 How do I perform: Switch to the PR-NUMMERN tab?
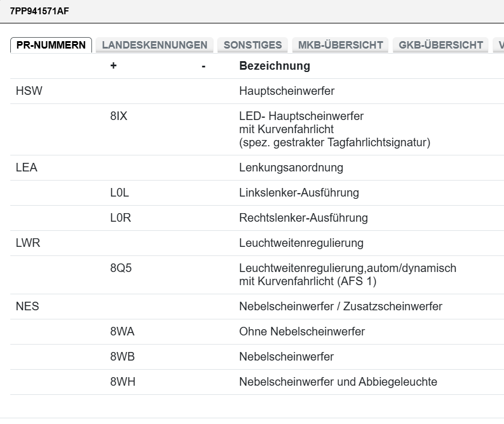51,45
